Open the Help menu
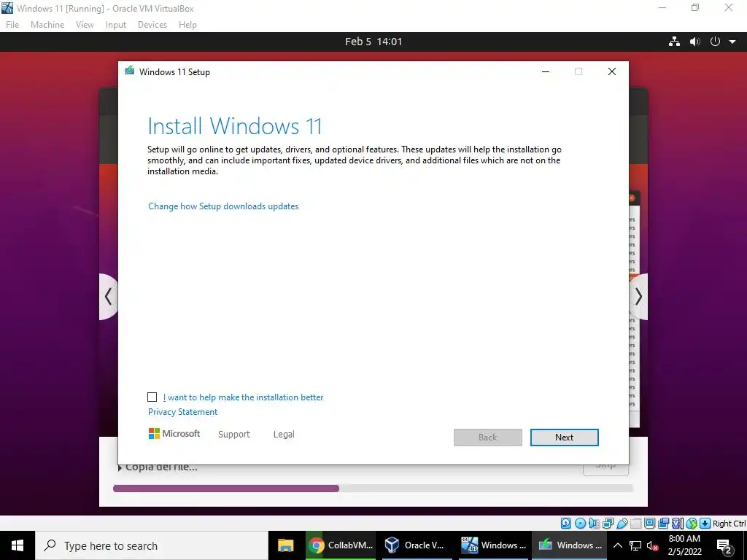The image size is (747, 560). (187, 25)
